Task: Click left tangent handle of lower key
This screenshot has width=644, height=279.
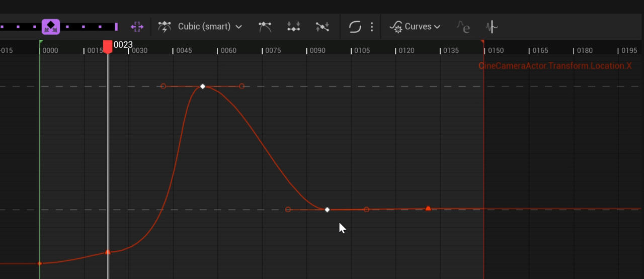Action: point(288,210)
